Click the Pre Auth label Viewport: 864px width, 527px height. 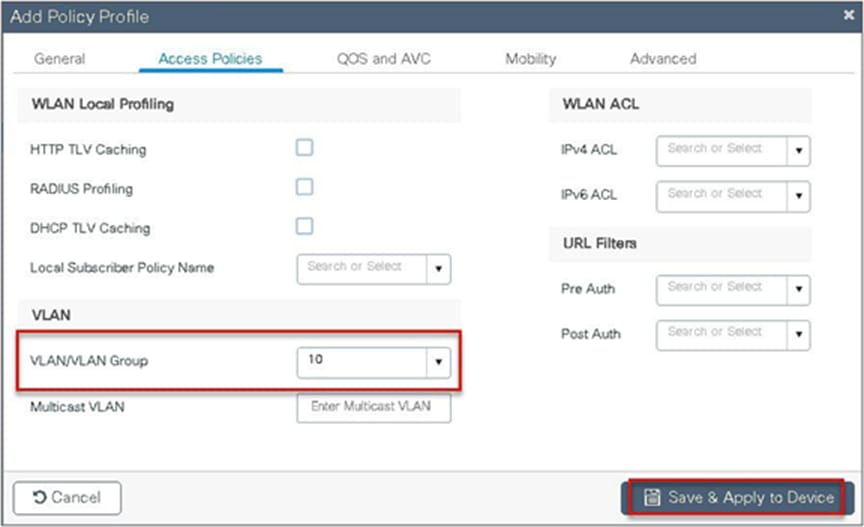click(588, 288)
